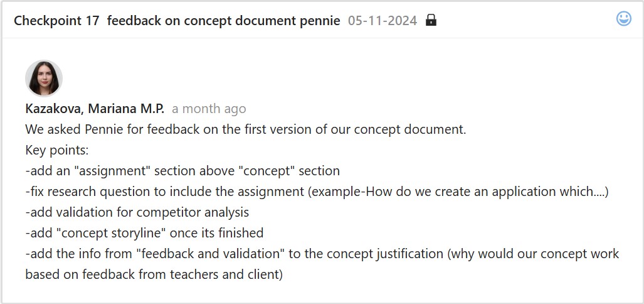Click author name Kazakova, Mariana M.P.

tap(95, 109)
